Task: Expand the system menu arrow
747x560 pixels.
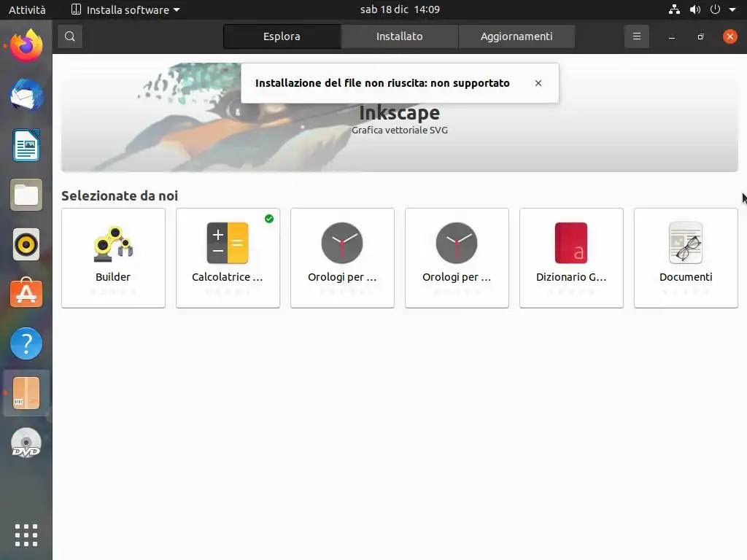Action: pos(732,9)
